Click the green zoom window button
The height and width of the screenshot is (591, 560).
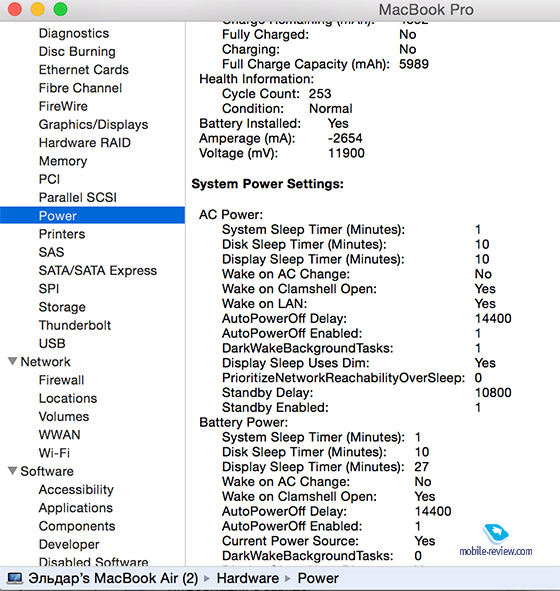point(60,9)
